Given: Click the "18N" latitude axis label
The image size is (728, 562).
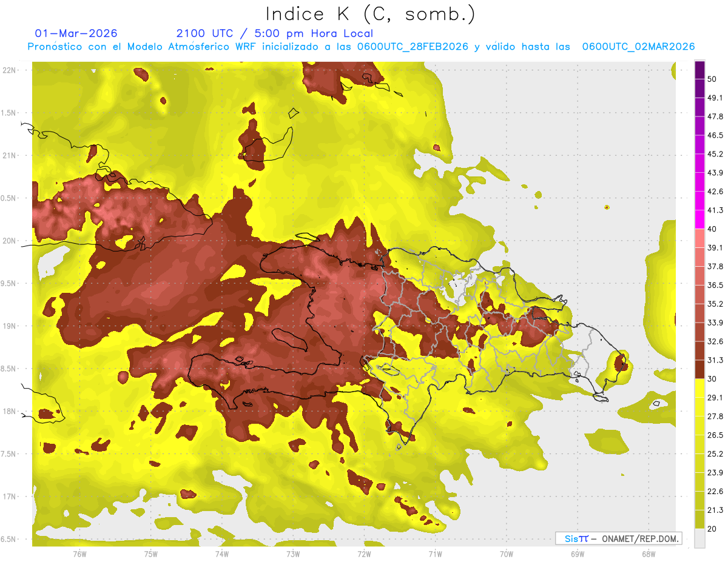Looking at the screenshot, I should (9, 412).
